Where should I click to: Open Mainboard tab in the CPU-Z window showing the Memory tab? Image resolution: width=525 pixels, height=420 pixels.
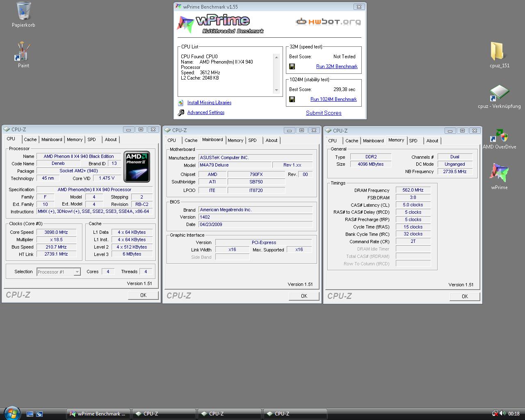coord(373,141)
